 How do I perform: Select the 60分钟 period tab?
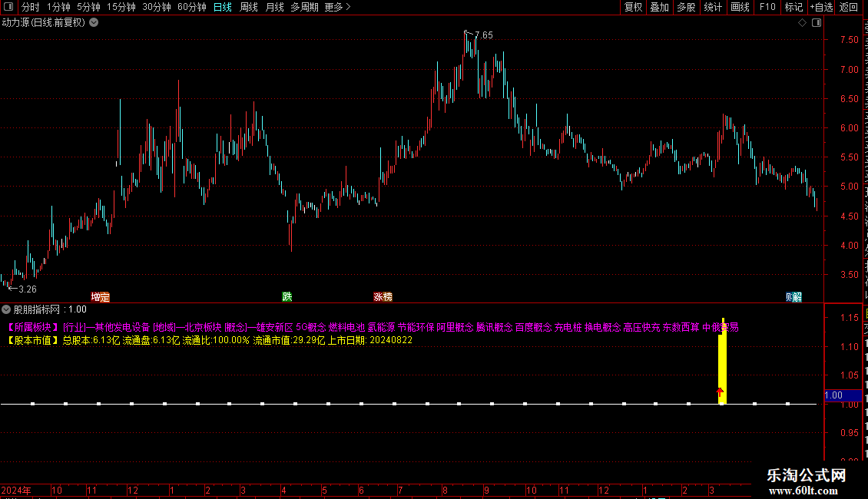[192, 7]
